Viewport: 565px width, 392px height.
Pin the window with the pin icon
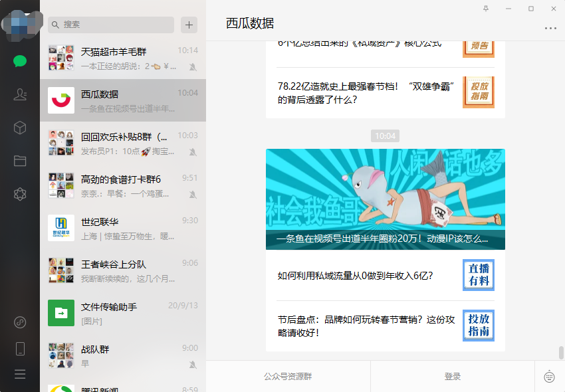(486, 9)
